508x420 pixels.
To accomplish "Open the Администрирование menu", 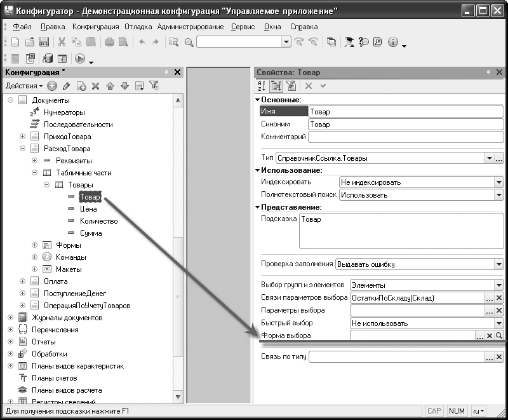I will (x=190, y=27).
